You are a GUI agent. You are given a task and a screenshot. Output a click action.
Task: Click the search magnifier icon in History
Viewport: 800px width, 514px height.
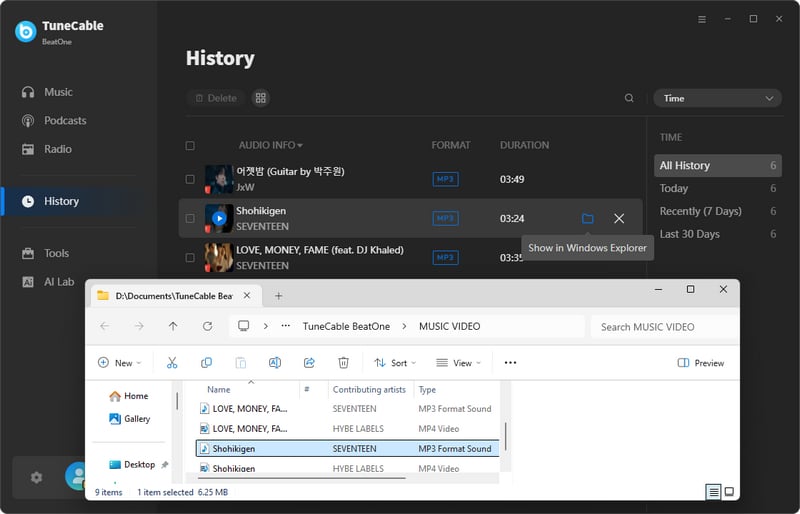[629, 98]
